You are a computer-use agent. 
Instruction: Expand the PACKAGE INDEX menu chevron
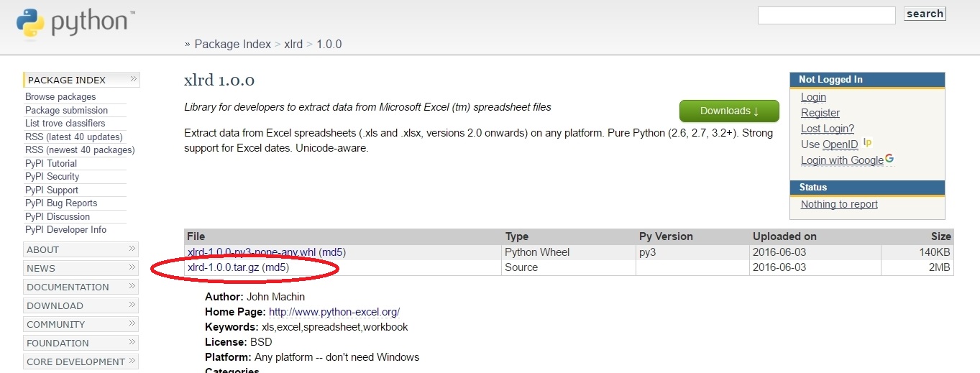click(x=133, y=79)
